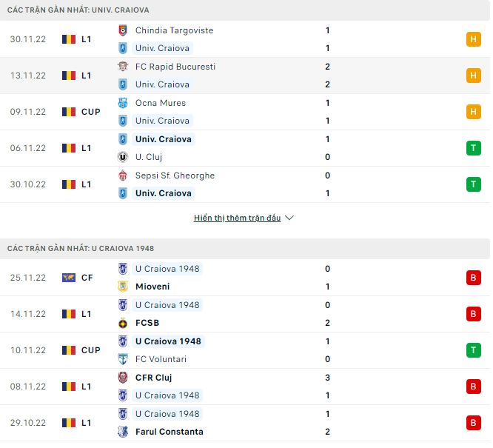Click the Chindia Targoviste team crest

[123, 30]
